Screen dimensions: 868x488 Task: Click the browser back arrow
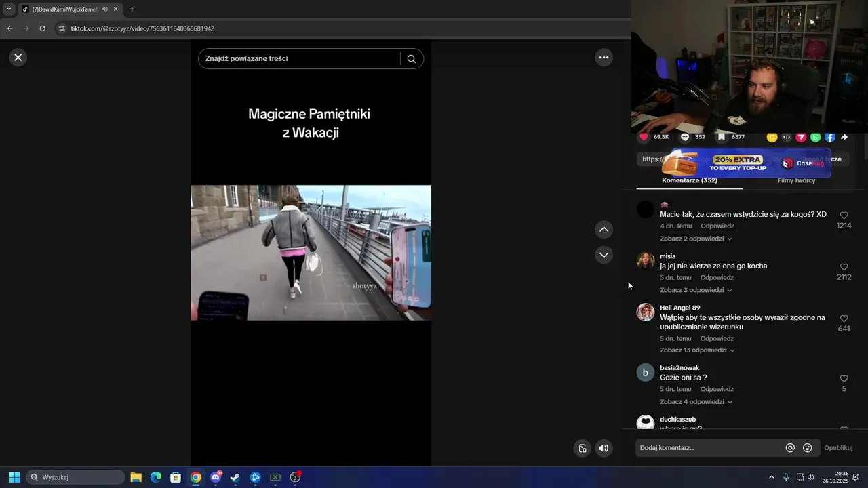pyautogui.click(x=9, y=28)
